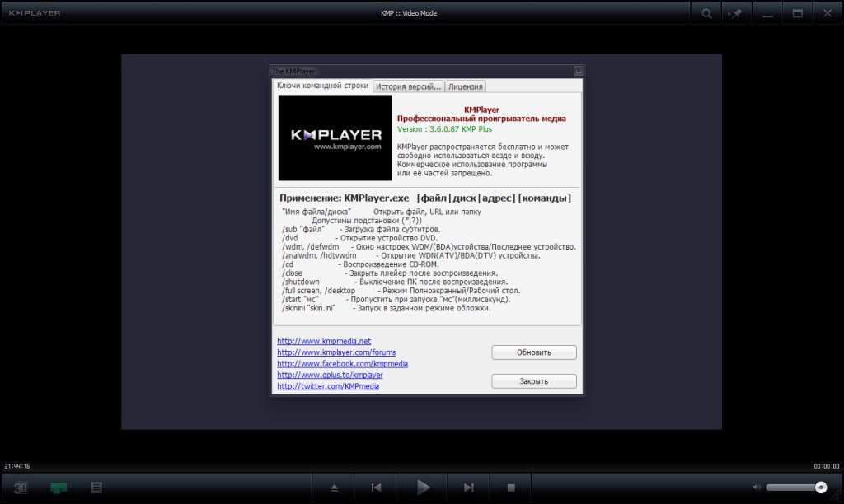The height and width of the screenshot is (504, 844).
Task: Click the Open file eject icon
Action: point(334,488)
